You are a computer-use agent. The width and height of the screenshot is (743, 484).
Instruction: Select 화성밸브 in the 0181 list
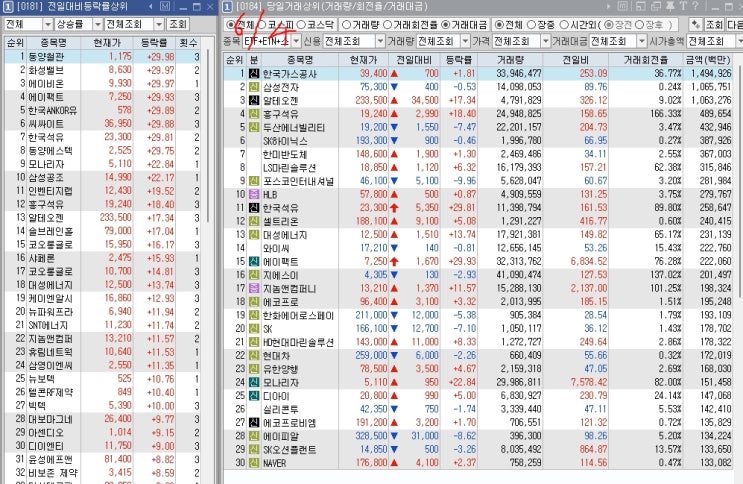(46, 70)
